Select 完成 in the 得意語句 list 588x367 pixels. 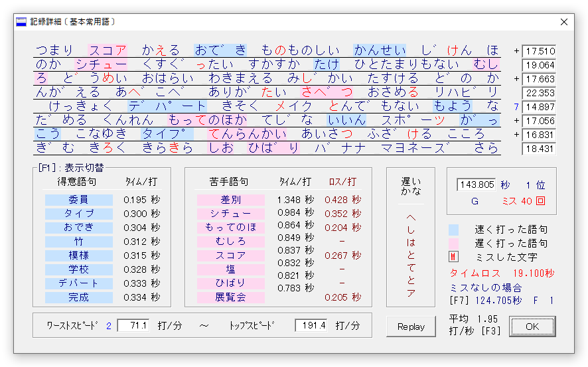pos(79,298)
